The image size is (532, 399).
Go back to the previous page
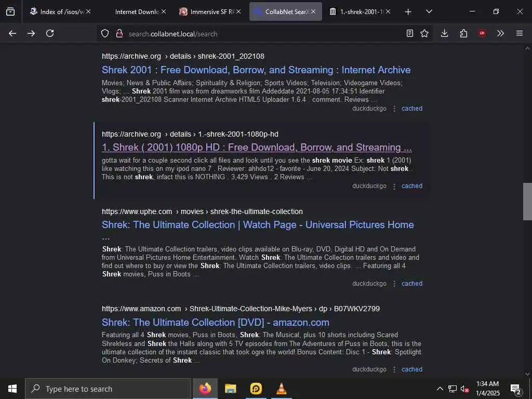pos(12,33)
